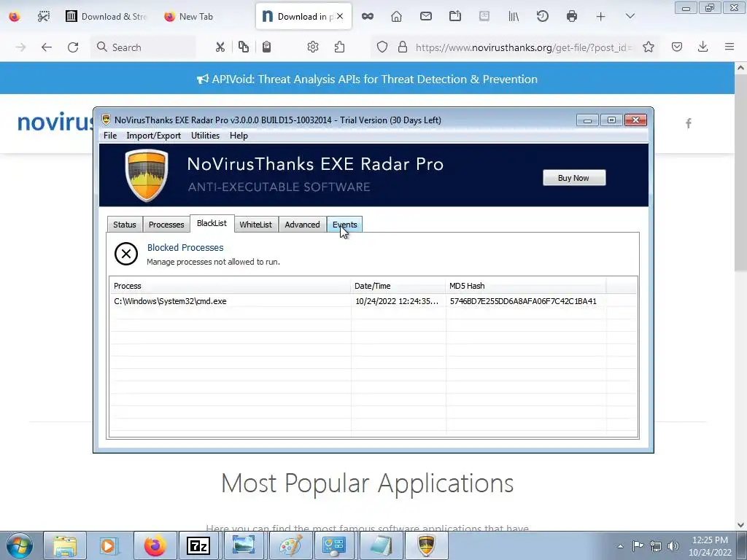
Task: Open the Help menu in EXE Radar Pro
Action: tap(239, 136)
